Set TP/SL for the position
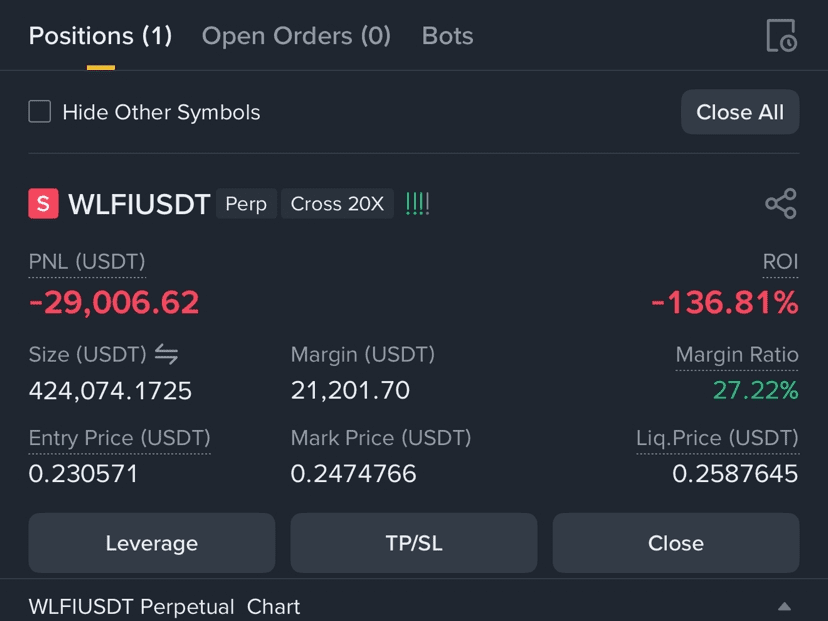This screenshot has height=621, width=828. click(413, 543)
